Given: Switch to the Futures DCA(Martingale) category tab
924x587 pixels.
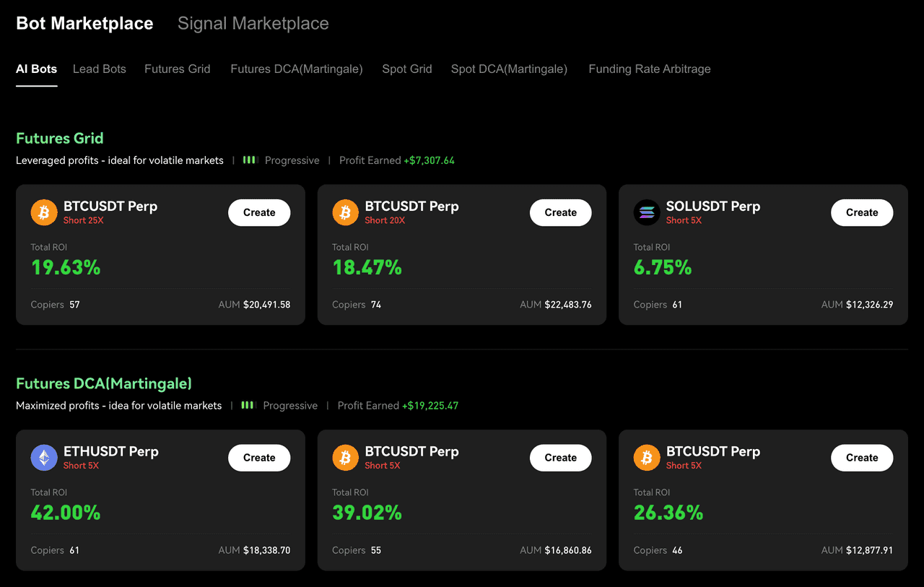Looking at the screenshot, I should point(296,69).
